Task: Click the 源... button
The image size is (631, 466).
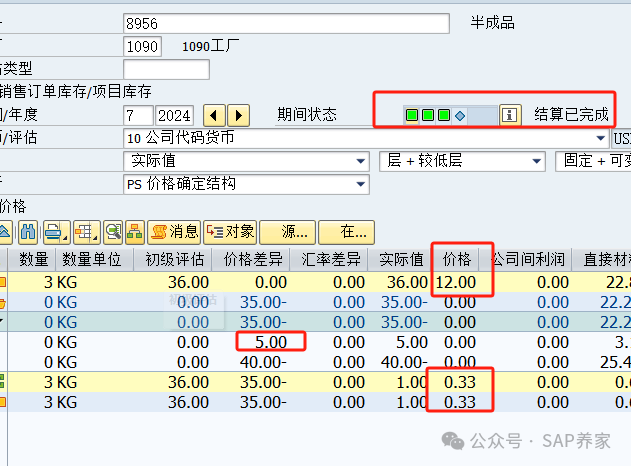Action: click(x=287, y=232)
